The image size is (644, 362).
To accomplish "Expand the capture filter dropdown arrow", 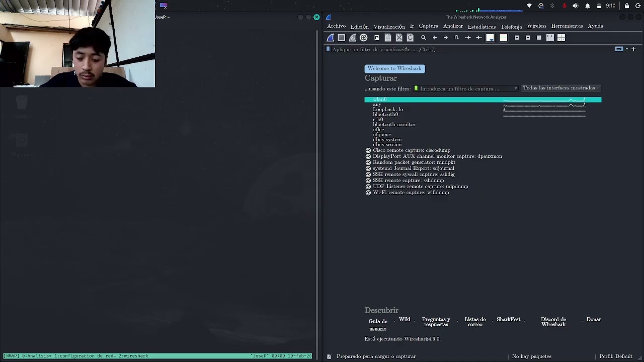I will pos(516,88).
